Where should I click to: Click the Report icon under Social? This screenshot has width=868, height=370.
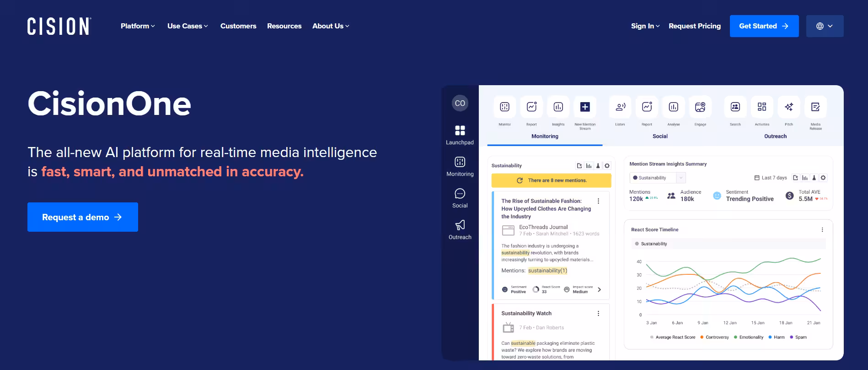point(647,107)
